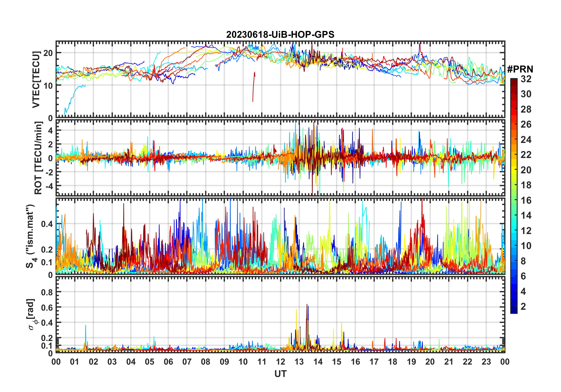561x392 pixels.
Task: Click the 12 hour tick label on x-axis
Action: pos(280,362)
